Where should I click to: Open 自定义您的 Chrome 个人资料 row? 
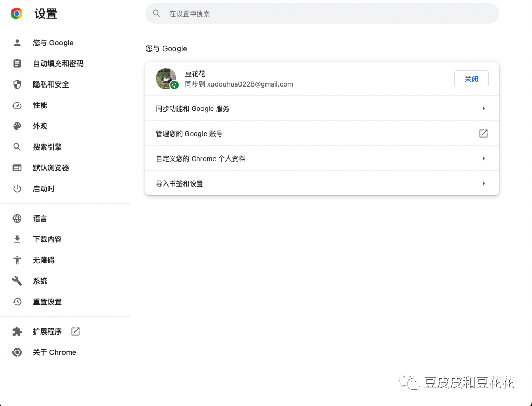pyautogui.click(x=322, y=158)
